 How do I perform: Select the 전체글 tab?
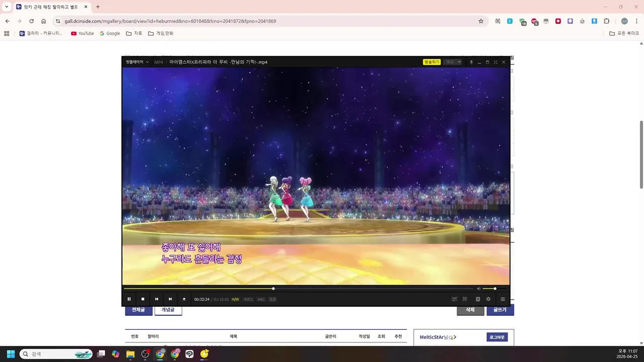(x=138, y=310)
